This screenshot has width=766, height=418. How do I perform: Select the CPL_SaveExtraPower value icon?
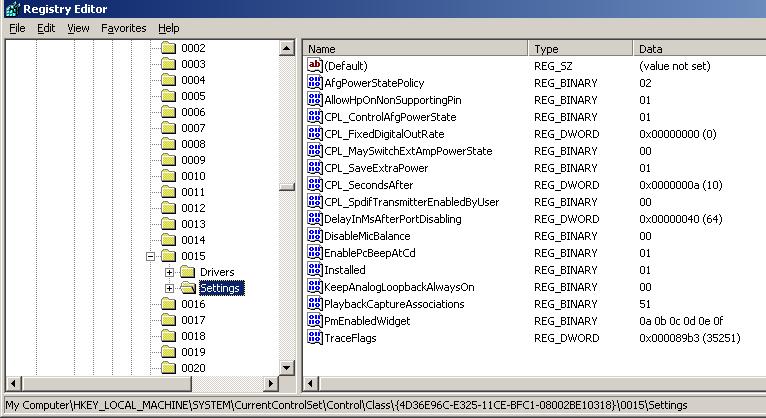pos(315,167)
